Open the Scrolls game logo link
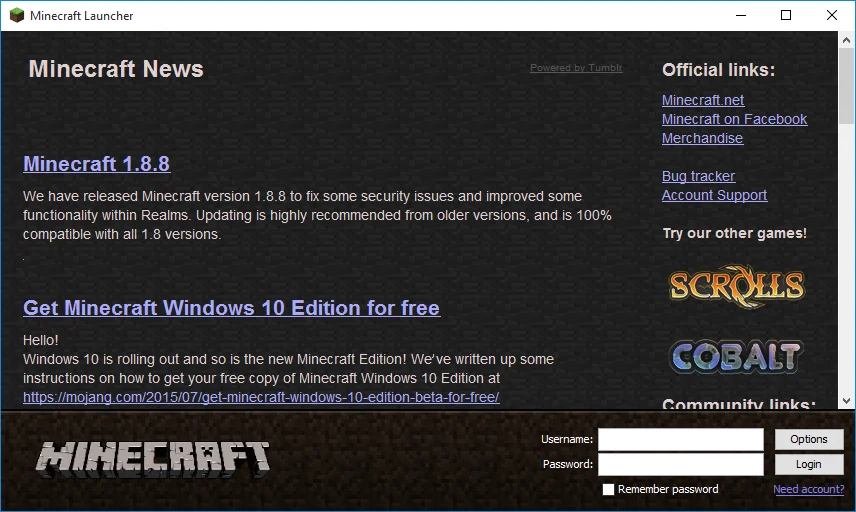 (736, 285)
